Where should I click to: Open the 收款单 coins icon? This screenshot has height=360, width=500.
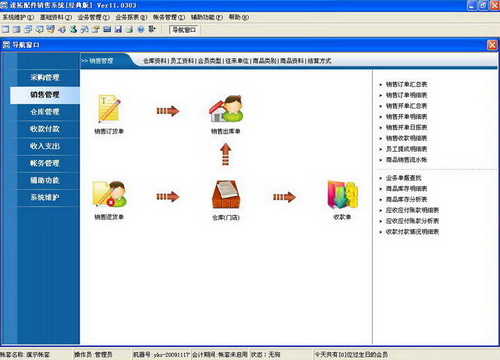pos(342,194)
